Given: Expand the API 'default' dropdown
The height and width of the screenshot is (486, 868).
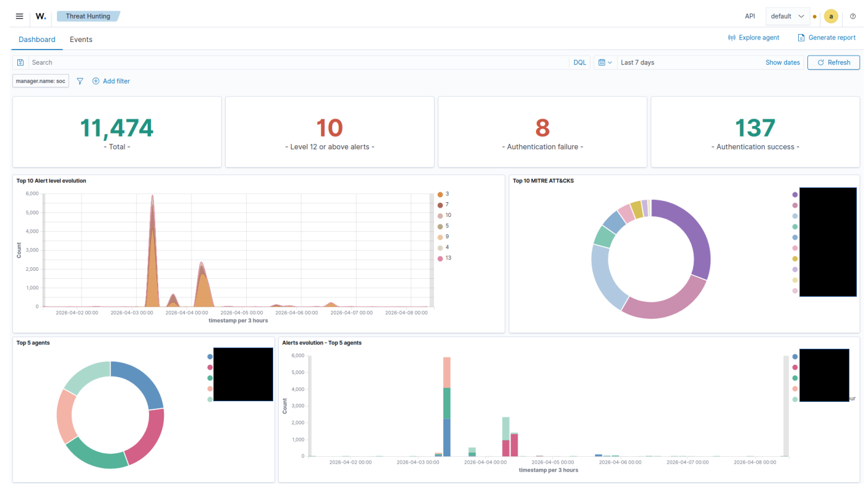Looking at the screenshot, I should pyautogui.click(x=787, y=16).
